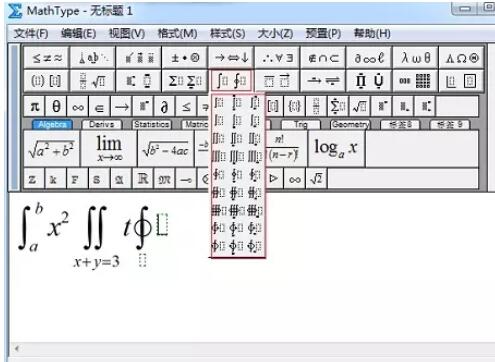This screenshot has height=362, width=495.
Task: Open the underbar and overbar templates palette
Action: [277, 81]
